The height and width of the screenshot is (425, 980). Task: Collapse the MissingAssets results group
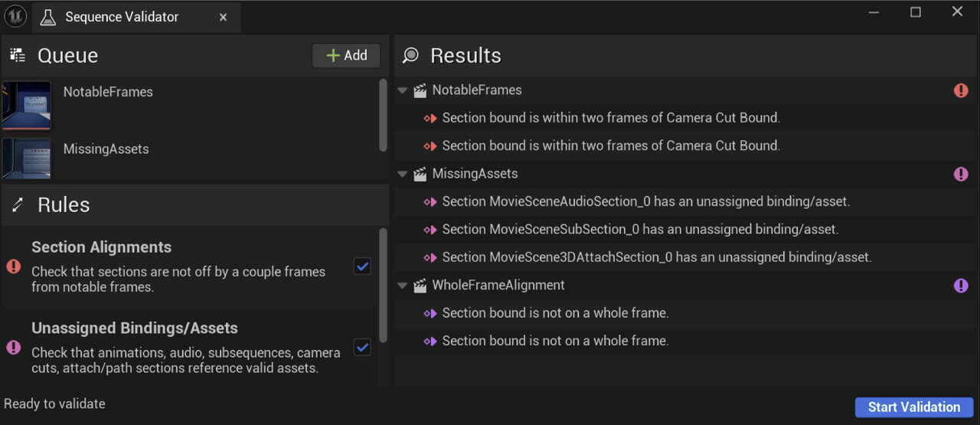click(x=403, y=174)
